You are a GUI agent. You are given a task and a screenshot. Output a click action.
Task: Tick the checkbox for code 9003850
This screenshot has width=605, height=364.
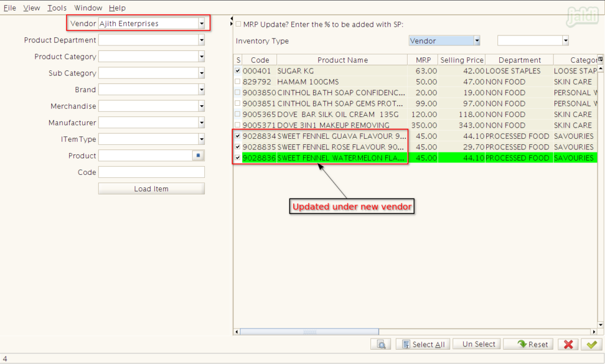click(x=238, y=92)
